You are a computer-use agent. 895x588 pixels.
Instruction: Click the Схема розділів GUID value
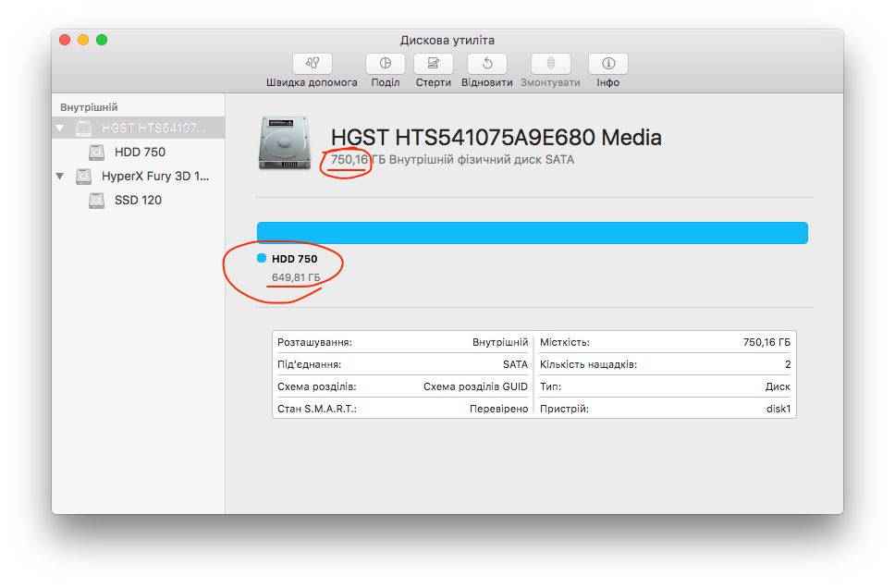pos(475,386)
